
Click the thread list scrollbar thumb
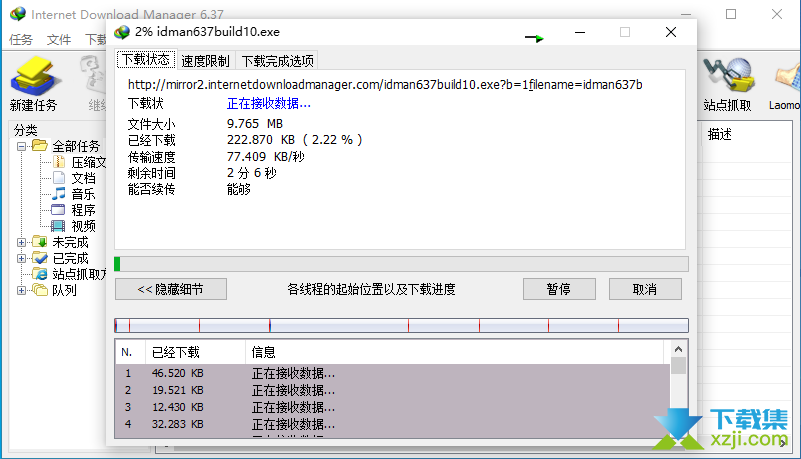point(678,366)
